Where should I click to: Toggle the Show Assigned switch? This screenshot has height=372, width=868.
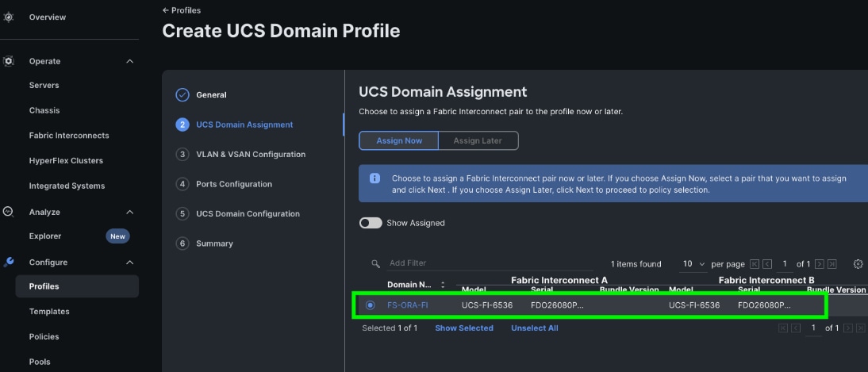[x=371, y=223]
